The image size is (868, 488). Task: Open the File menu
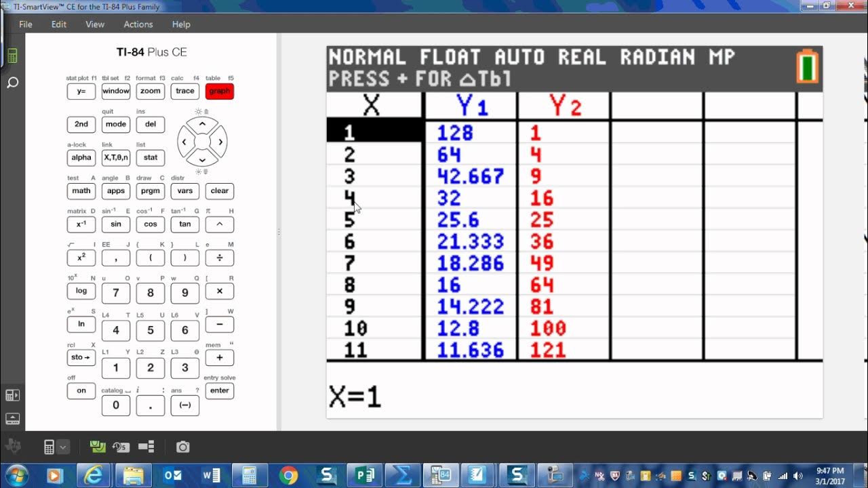coord(25,24)
